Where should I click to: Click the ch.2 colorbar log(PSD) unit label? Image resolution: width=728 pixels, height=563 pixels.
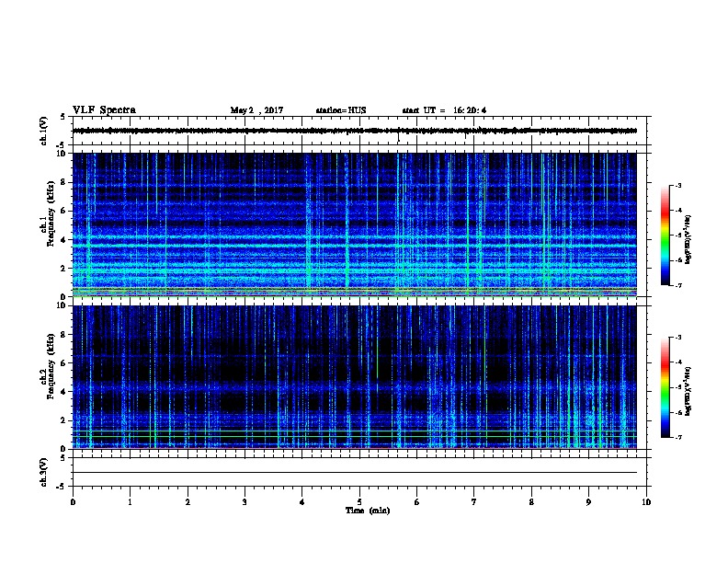click(x=688, y=392)
